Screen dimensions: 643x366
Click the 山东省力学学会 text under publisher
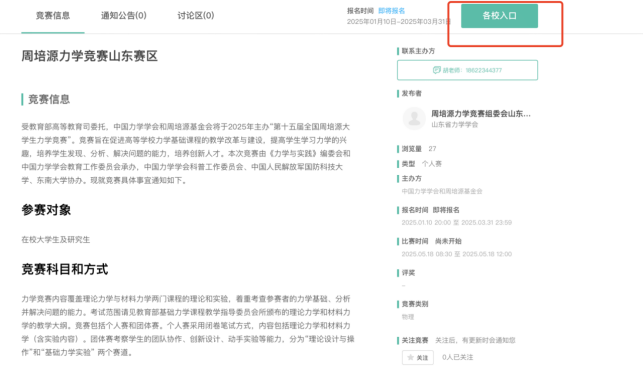click(454, 125)
